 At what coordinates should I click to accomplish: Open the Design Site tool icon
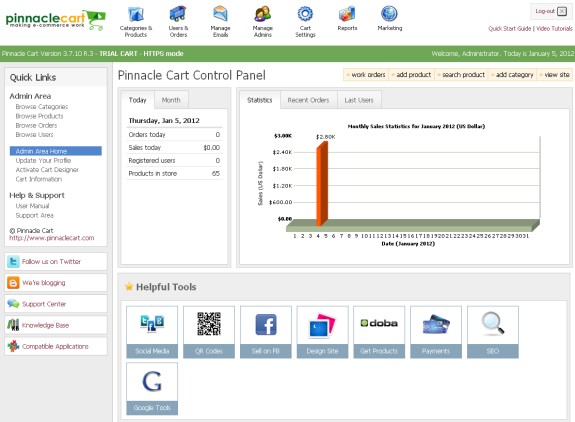(322, 325)
